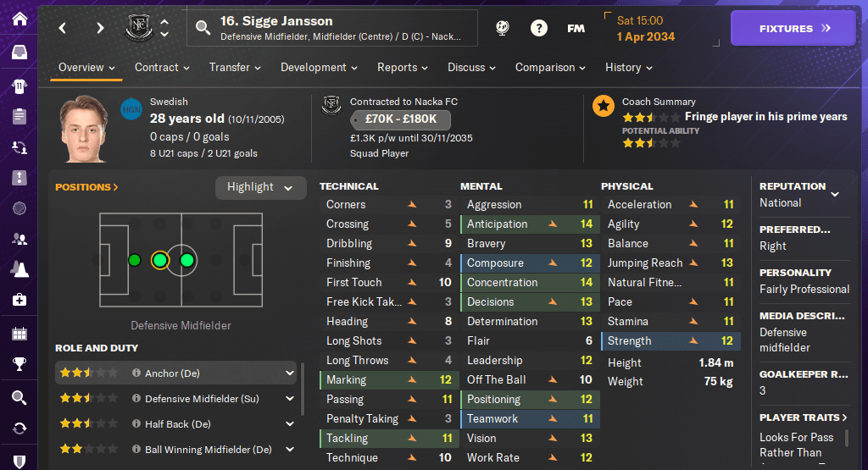Open the Schedule calendar icon
The image size is (868, 470).
tap(19, 333)
